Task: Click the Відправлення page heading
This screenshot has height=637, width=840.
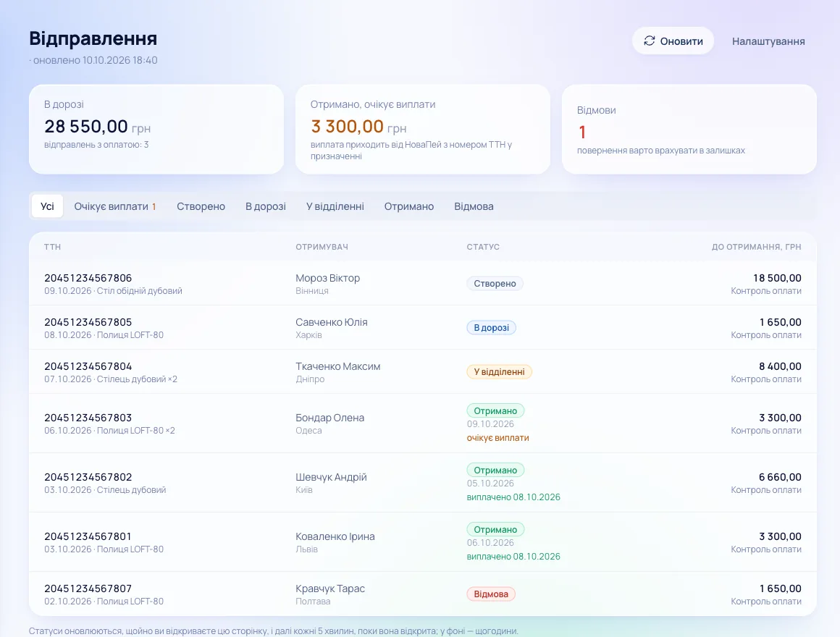Action: pyautogui.click(x=93, y=38)
